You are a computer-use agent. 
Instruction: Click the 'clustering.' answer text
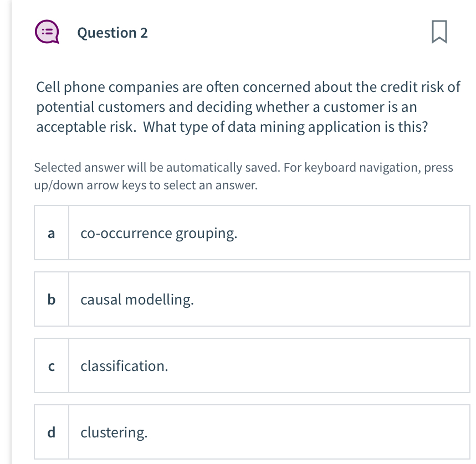tap(114, 432)
